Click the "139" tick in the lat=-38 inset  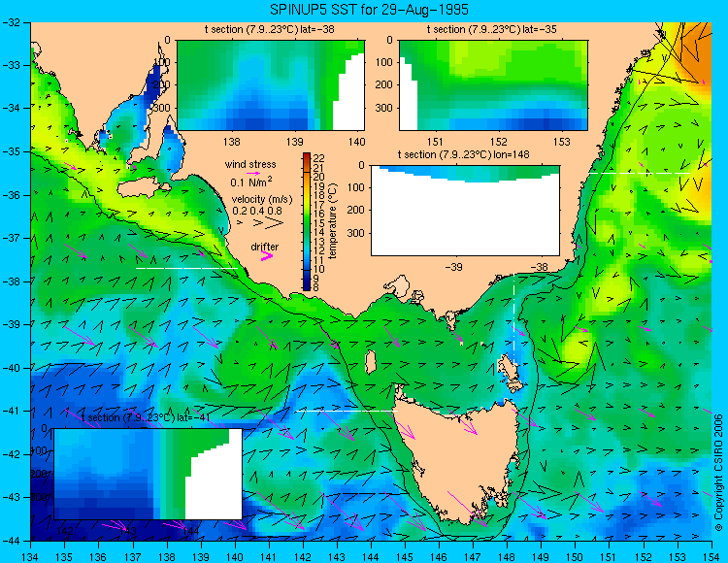coord(294,142)
